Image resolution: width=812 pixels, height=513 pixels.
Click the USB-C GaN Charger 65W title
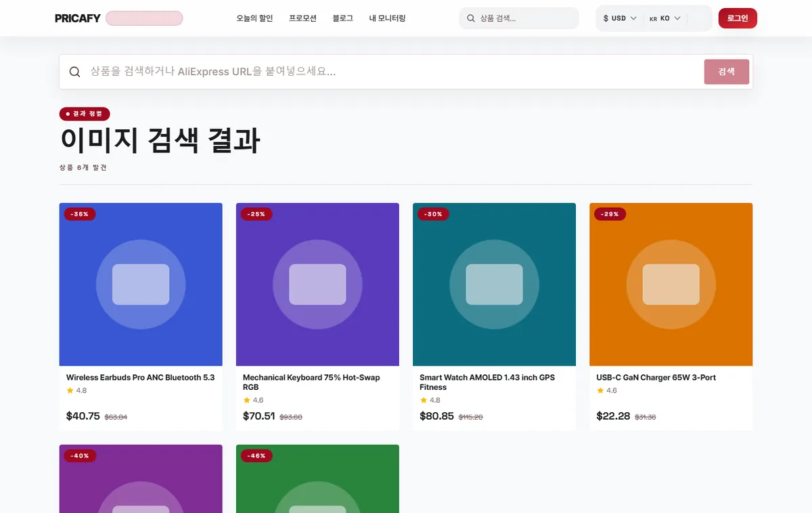click(656, 378)
